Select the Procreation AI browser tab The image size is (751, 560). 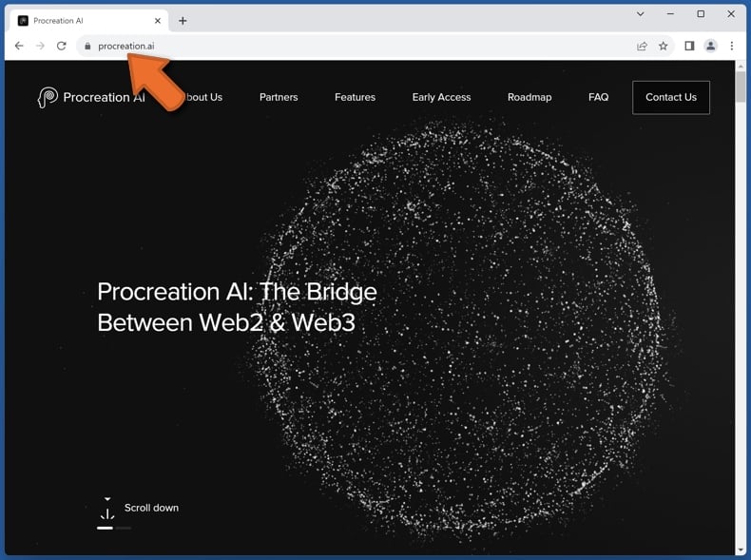(89, 21)
